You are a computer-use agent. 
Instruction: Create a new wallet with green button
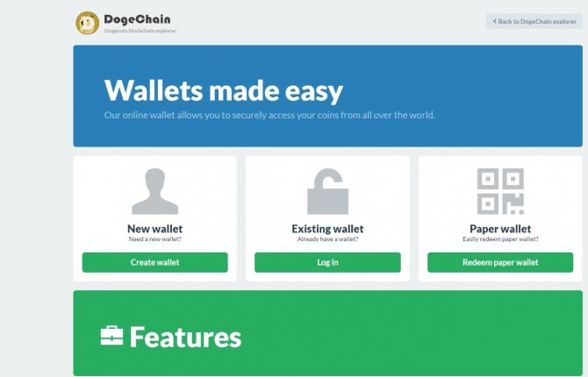[x=154, y=262]
